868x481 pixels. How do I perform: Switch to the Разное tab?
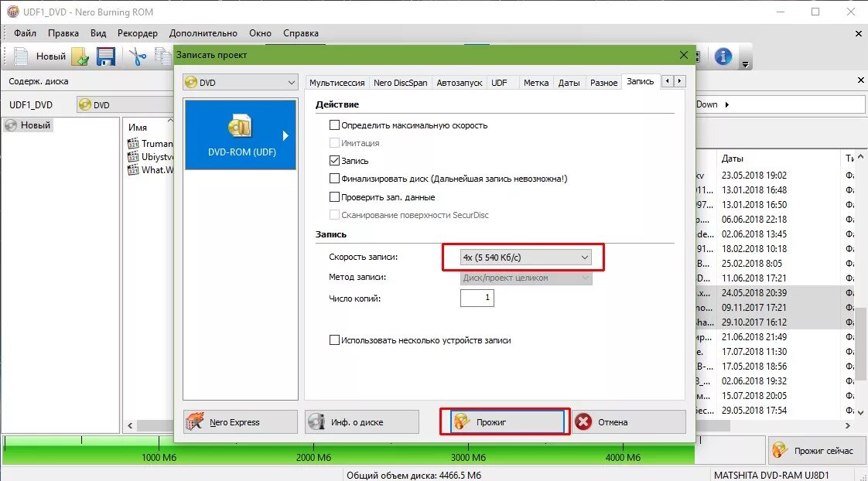tap(603, 83)
